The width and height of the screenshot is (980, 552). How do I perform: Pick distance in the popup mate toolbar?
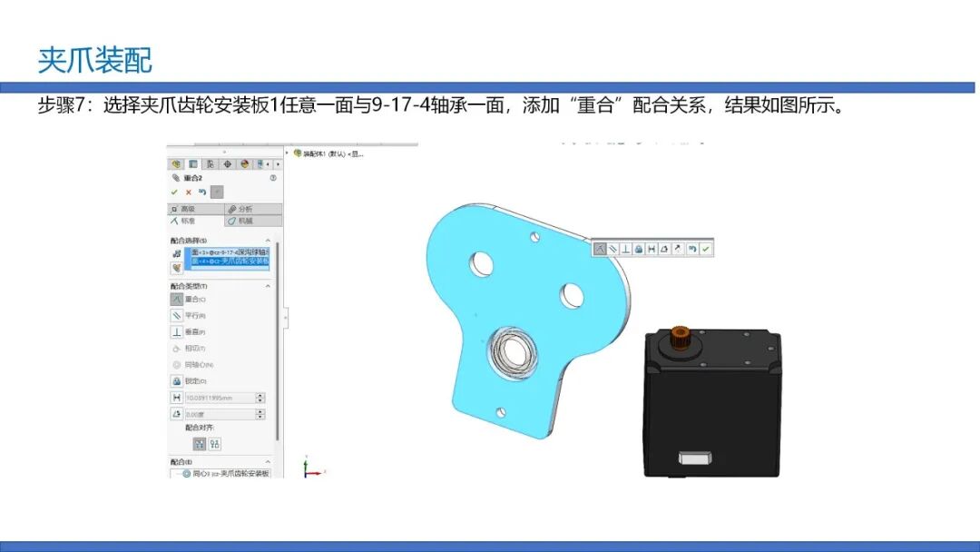[652, 249]
